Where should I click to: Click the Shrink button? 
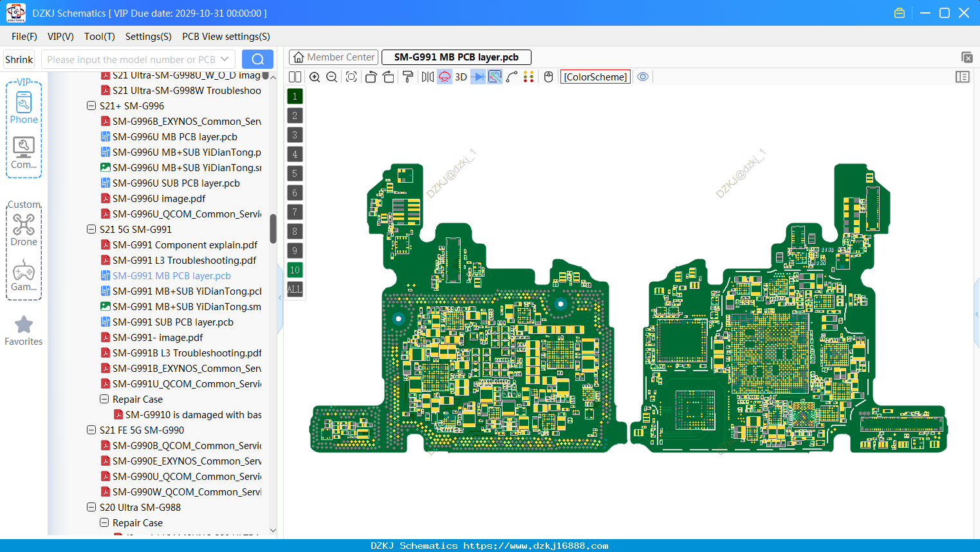(x=19, y=59)
